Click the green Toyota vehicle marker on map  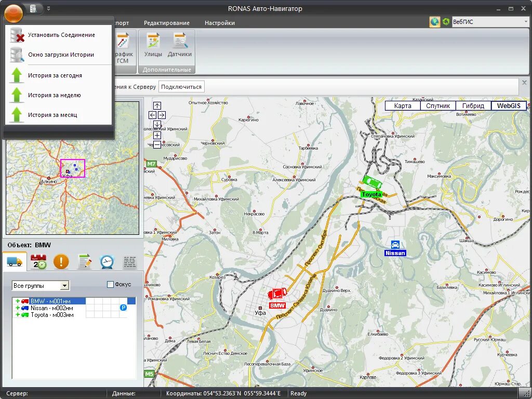(x=372, y=182)
